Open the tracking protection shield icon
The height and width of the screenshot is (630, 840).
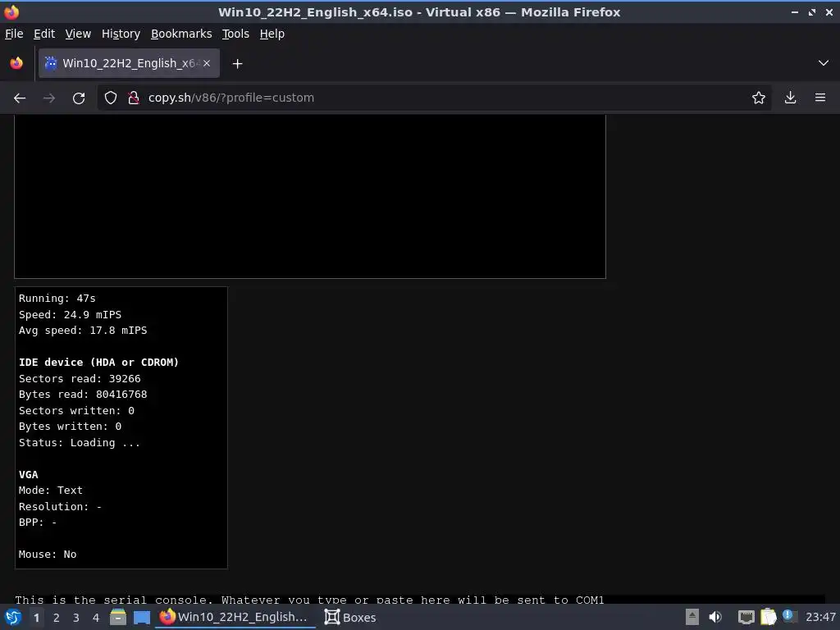(111, 98)
